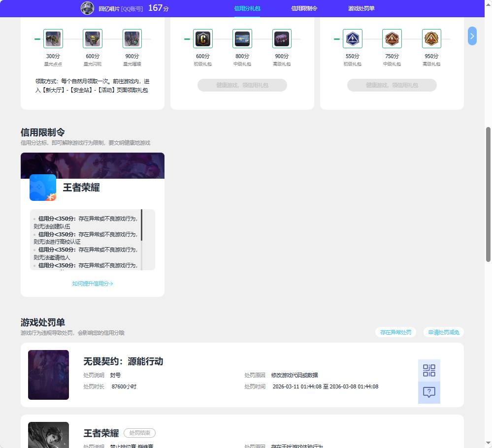Click the 游戏处罚单 section heading
Viewport: 492px width, 448px height.
[x=43, y=322]
